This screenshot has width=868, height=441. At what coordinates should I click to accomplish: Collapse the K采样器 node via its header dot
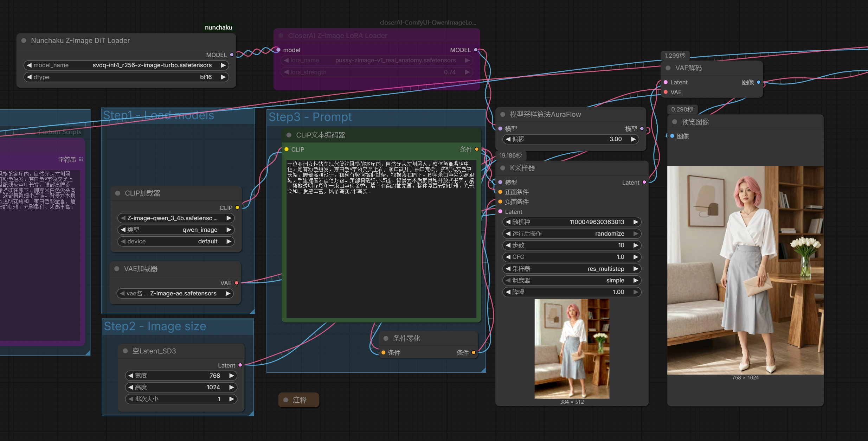[x=503, y=168]
